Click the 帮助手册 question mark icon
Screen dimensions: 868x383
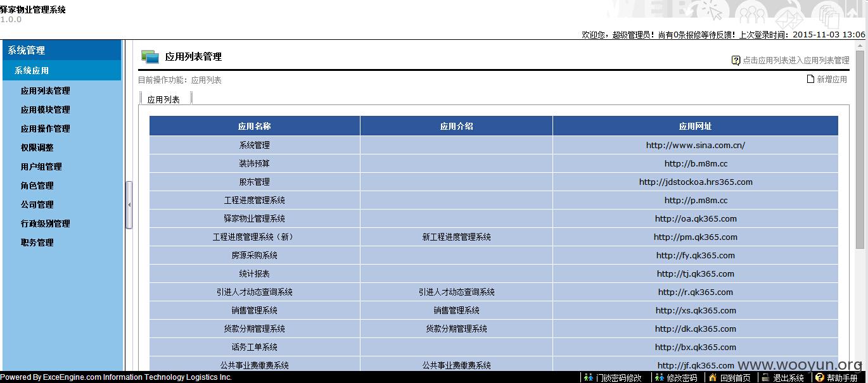(819, 378)
